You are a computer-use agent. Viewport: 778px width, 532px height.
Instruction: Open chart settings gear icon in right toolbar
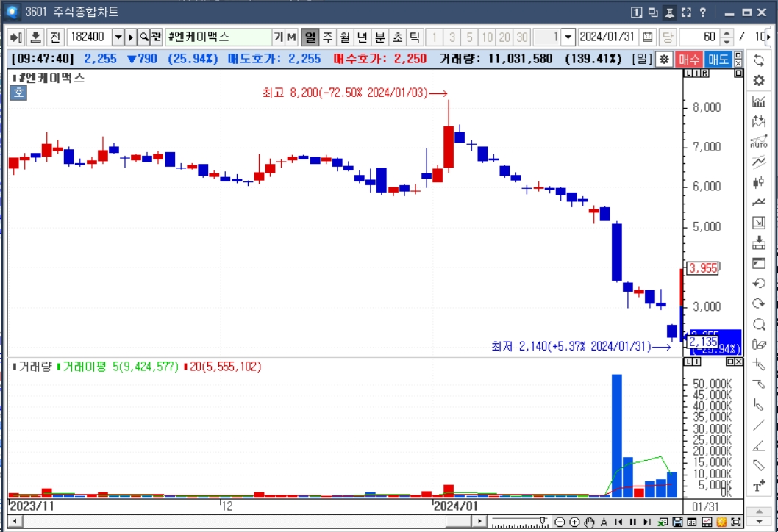(759, 80)
